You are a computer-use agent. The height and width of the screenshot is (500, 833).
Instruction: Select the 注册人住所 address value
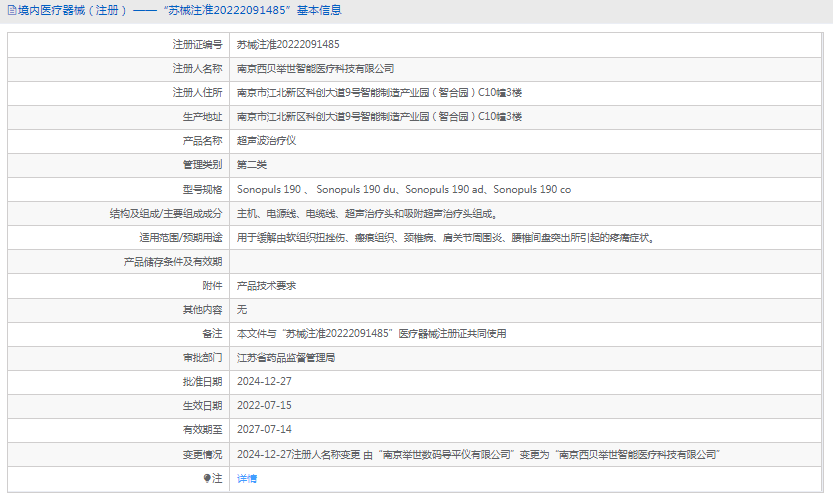pyautogui.click(x=379, y=92)
